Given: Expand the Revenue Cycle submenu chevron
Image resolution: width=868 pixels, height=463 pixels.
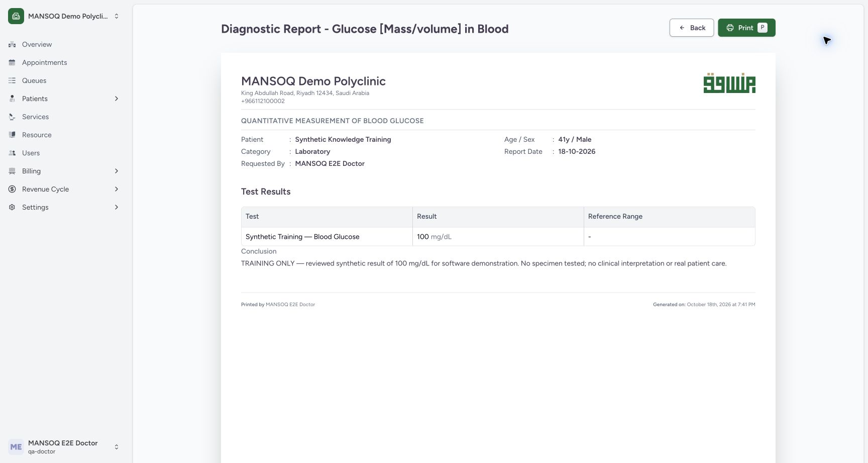Looking at the screenshot, I should pos(117,189).
